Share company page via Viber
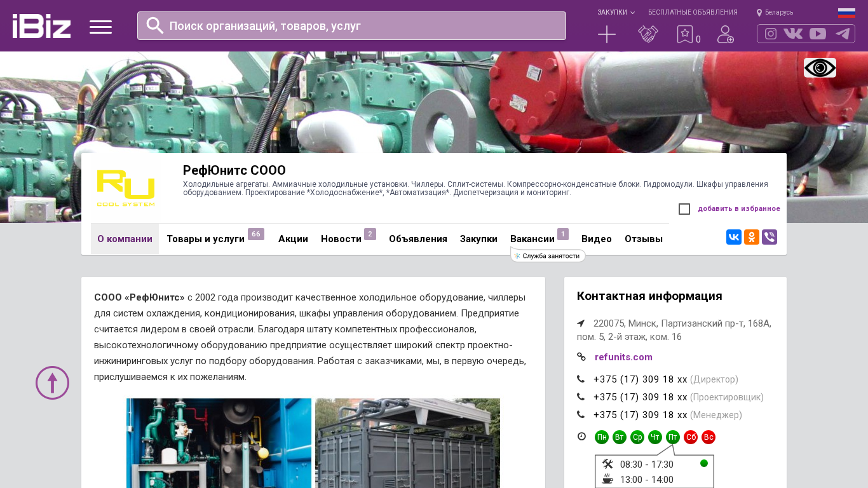Screen dimensions: 868x488 coord(770,237)
